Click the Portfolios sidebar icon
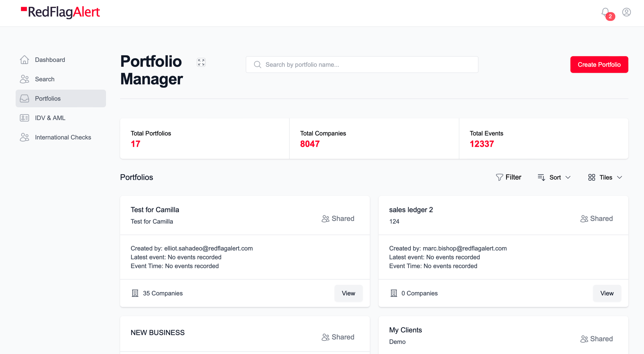 tap(25, 98)
